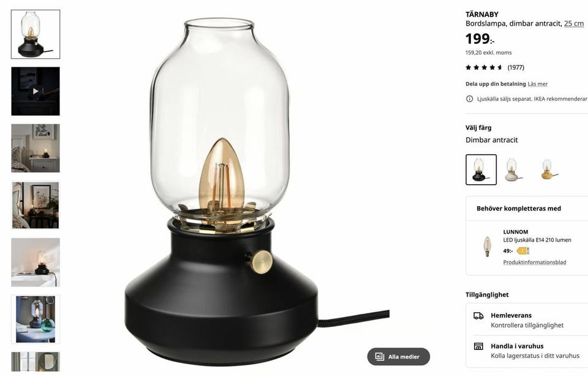
Task: Click Kontrollera tillgänglighet under Hemleverans
Action: [x=527, y=325]
